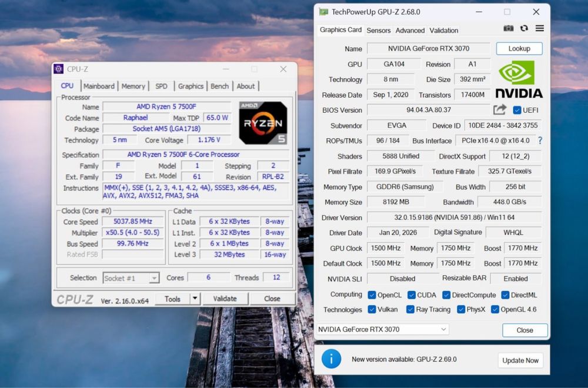
Task: Open the NVIDIA GeForce RTX 3070 GPU selector
Action: coord(383,329)
